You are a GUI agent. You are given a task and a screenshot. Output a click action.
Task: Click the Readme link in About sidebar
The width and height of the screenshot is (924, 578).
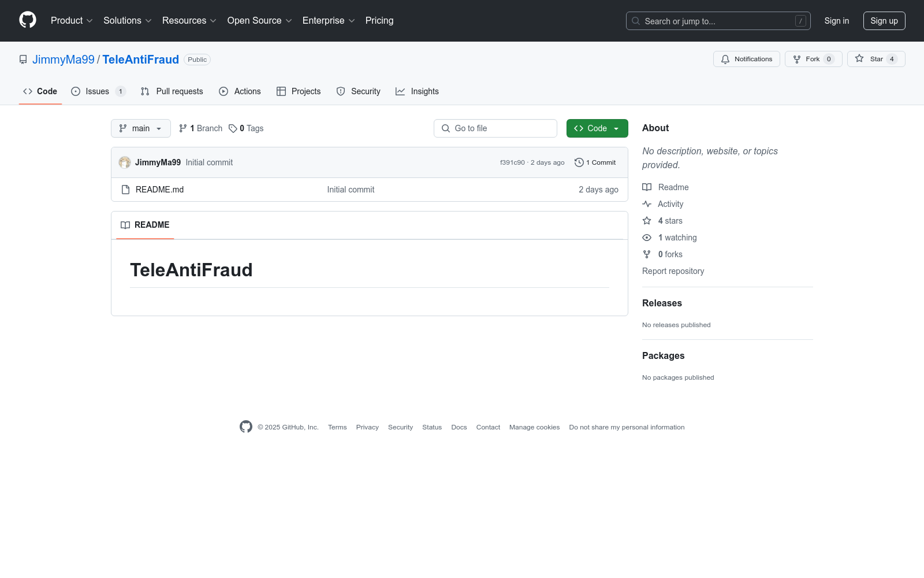click(x=665, y=187)
